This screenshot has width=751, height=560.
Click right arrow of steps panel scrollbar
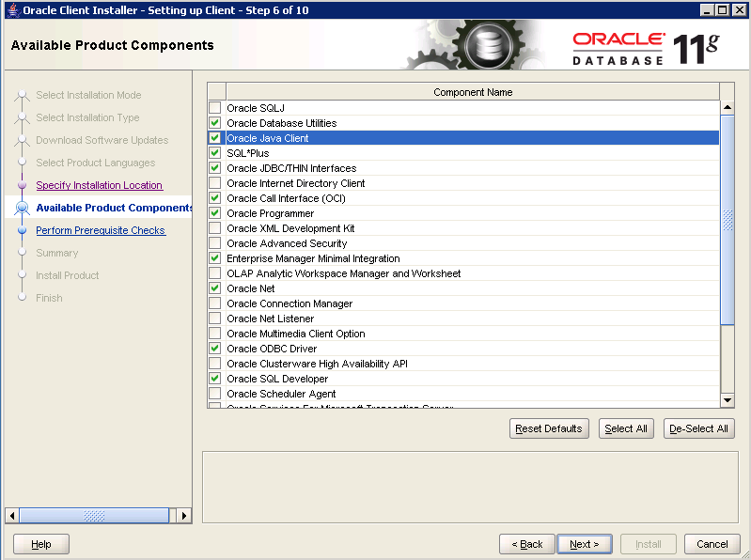pyautogui.click(x=184, y=516)
